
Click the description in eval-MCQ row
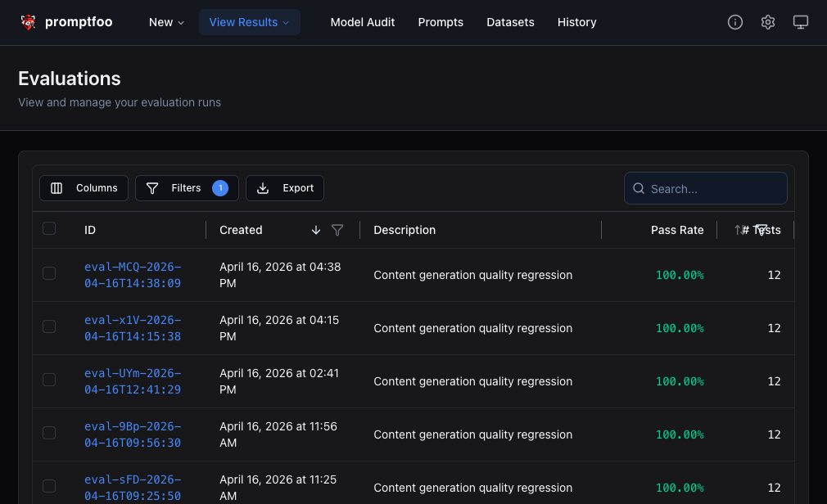(473, 275)
